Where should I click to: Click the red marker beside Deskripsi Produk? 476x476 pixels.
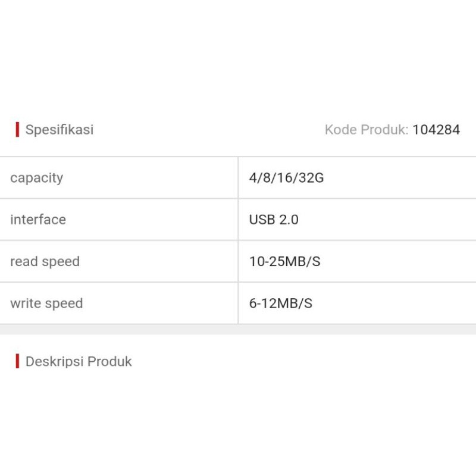(17, 361)
